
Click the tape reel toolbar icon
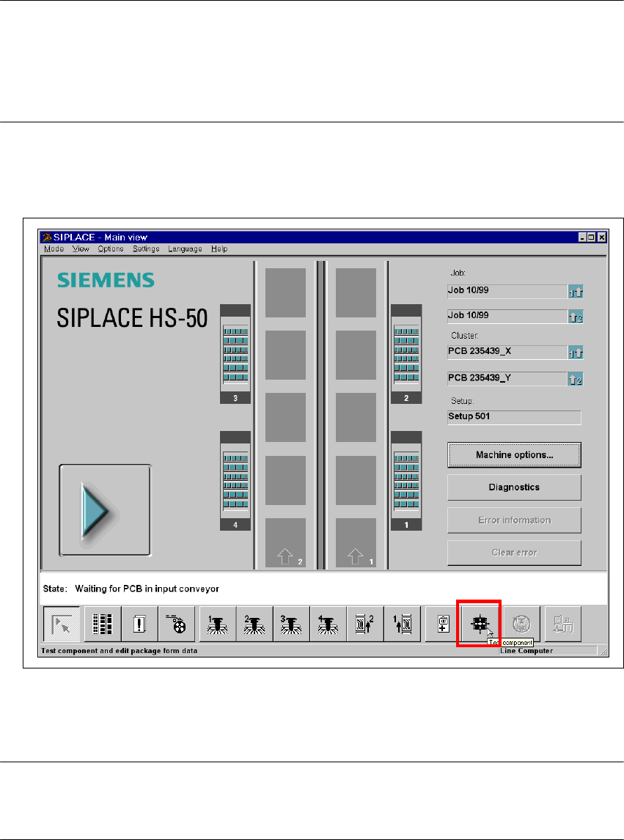pyautogui.click(x=176, y=624)
